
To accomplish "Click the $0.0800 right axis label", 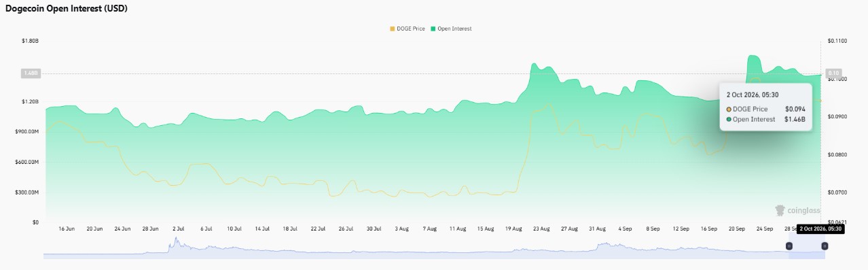I will click(837, 154).
